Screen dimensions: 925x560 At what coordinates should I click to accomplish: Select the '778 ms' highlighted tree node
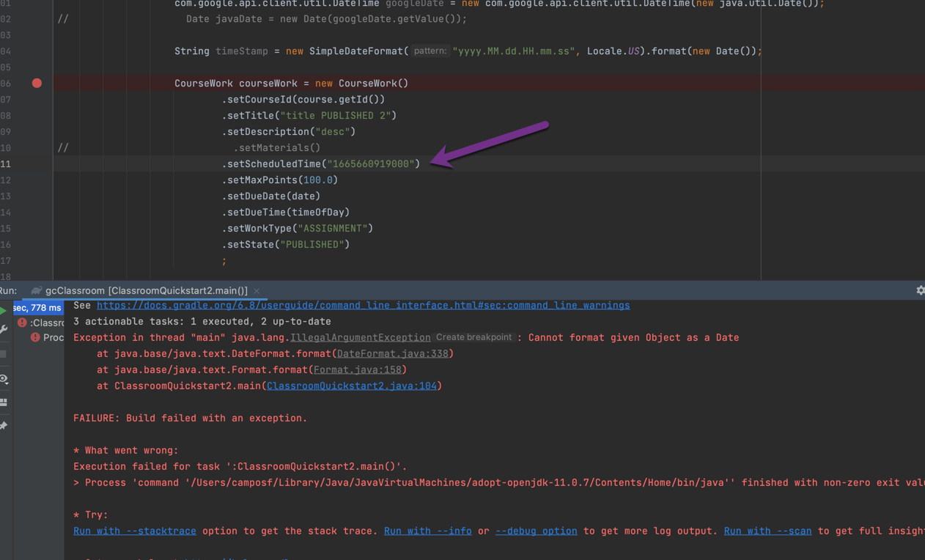click(37, 308)
